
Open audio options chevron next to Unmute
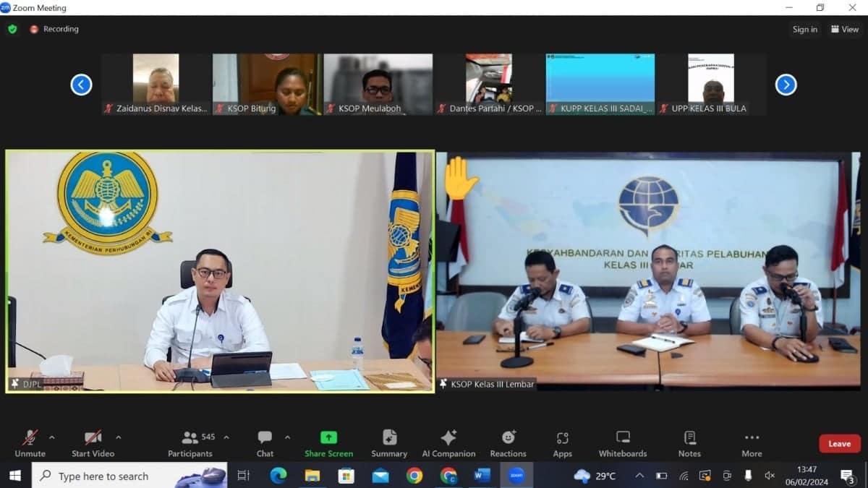(53, 437)
